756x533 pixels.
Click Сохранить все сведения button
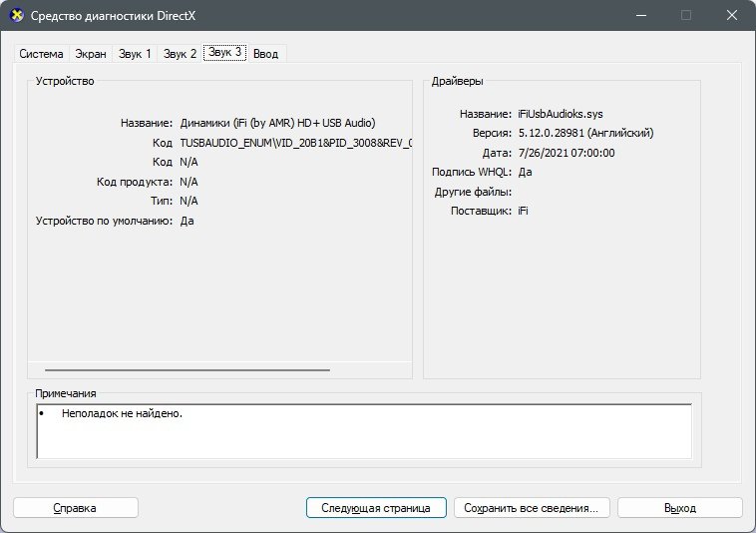click(x=532, y=508)
